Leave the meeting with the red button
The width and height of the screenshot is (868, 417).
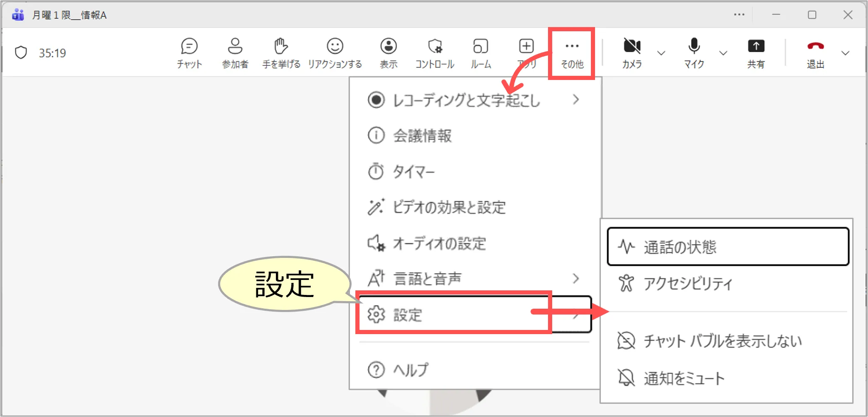[815, 47]
